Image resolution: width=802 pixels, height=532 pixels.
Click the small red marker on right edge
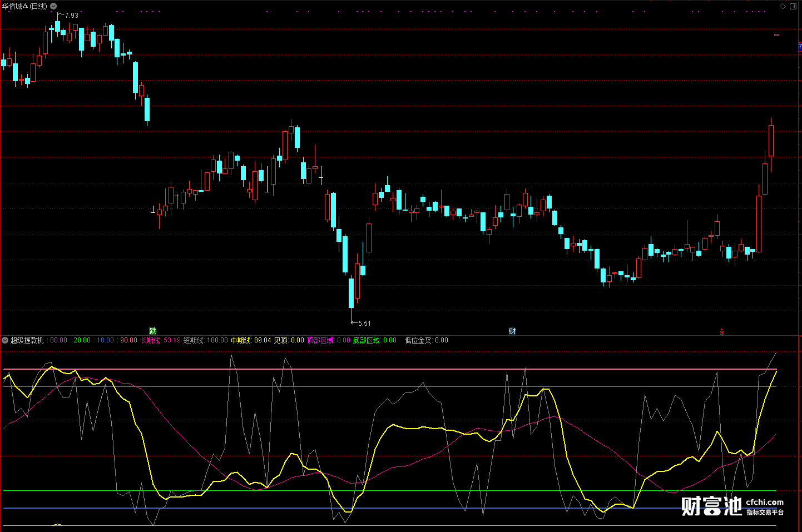coord(776,34)
